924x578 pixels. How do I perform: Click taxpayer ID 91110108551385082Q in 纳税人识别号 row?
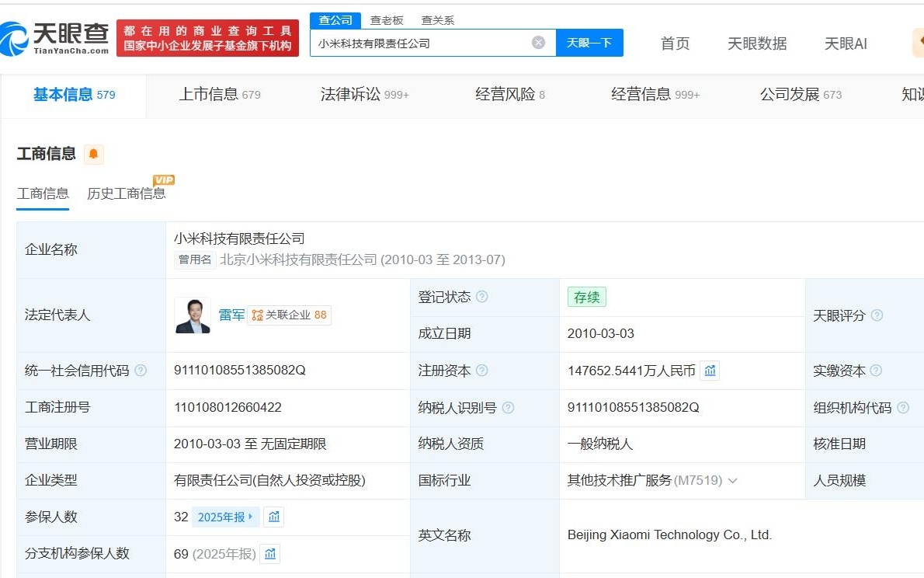(x=634, y=408)
